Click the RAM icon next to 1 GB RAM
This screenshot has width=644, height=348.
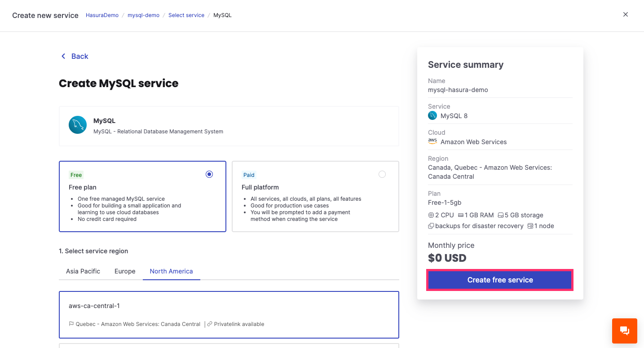pyautogui.click(x=460, y=215)
